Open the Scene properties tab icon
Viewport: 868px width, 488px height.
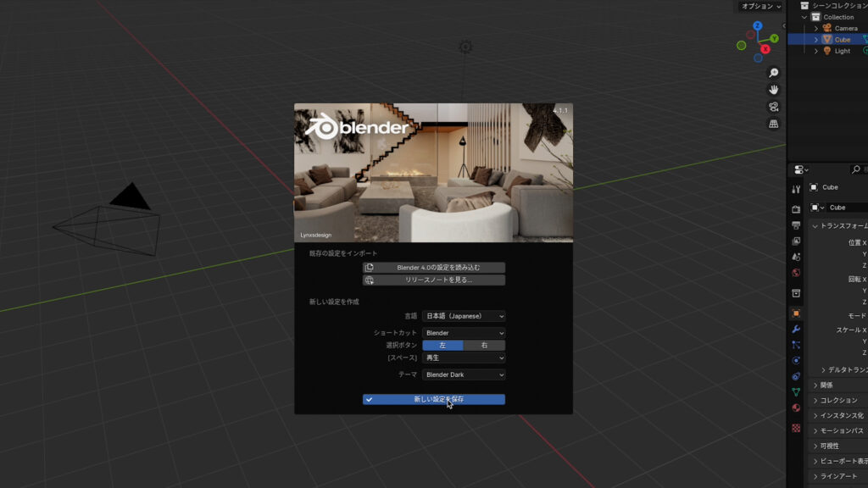[x=796, y=257]
